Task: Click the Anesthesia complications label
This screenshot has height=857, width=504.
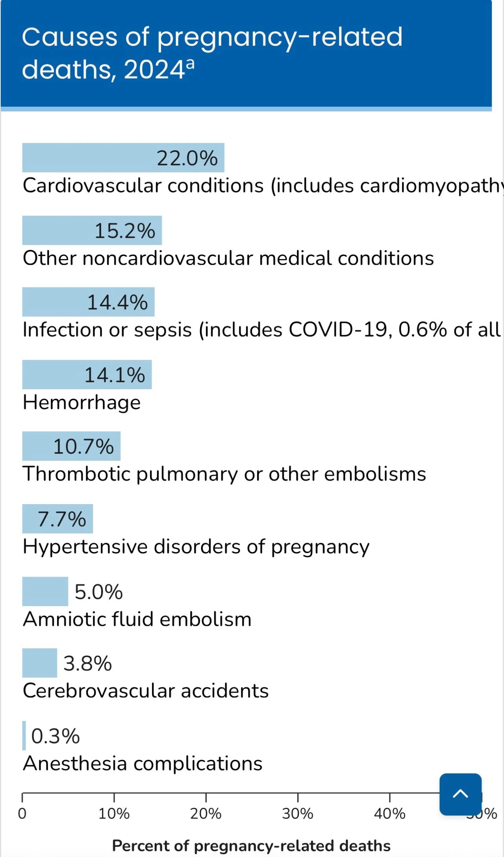Action: 143,764
